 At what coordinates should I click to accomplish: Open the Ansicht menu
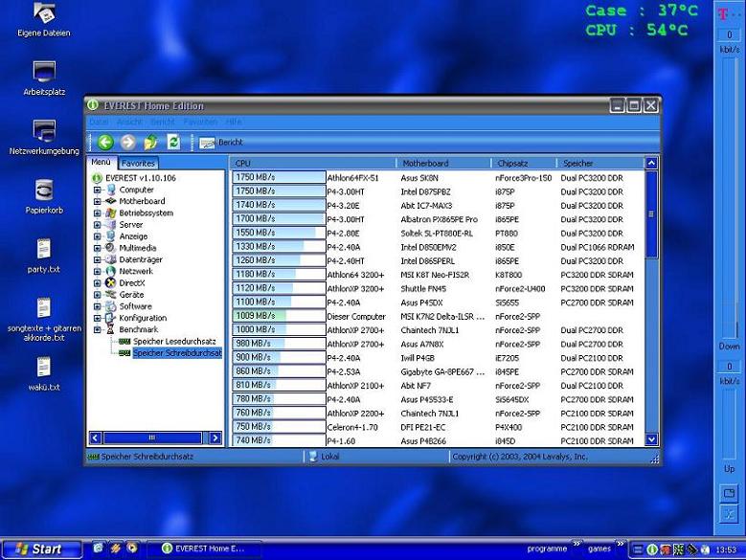click(x=129, y=123)
